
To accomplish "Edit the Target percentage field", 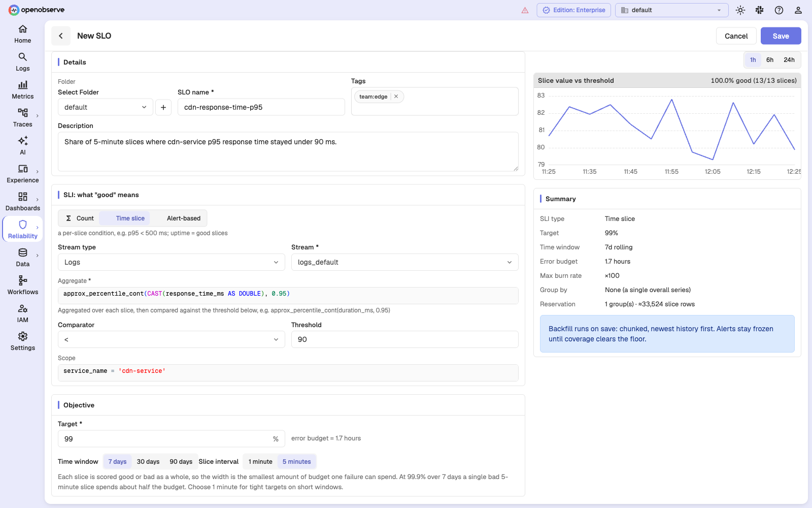I will coord(172,439).
